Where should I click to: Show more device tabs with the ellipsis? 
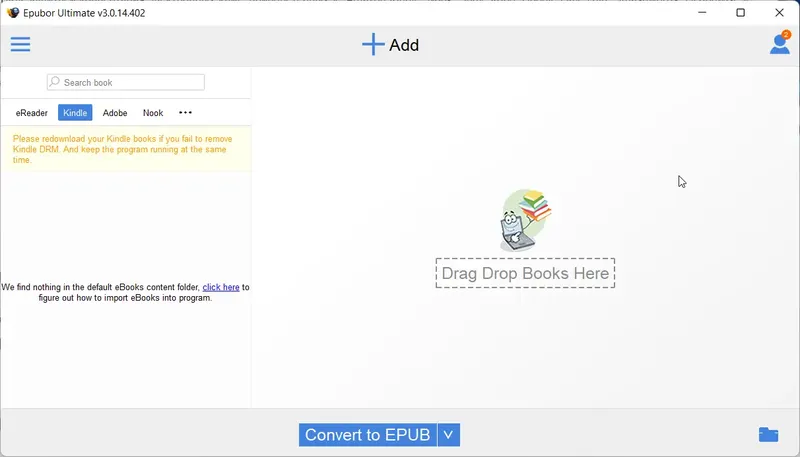(x=185, y=112)
